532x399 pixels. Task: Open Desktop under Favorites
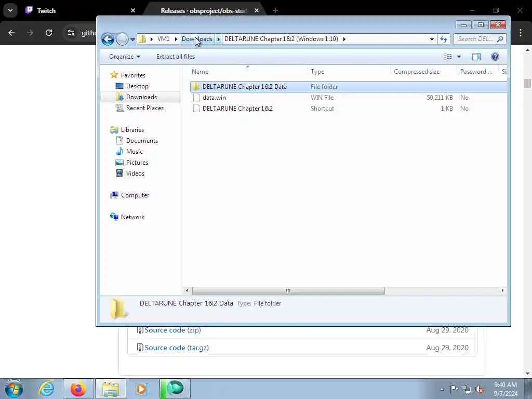pyautogui.click(x=137, y=86)
